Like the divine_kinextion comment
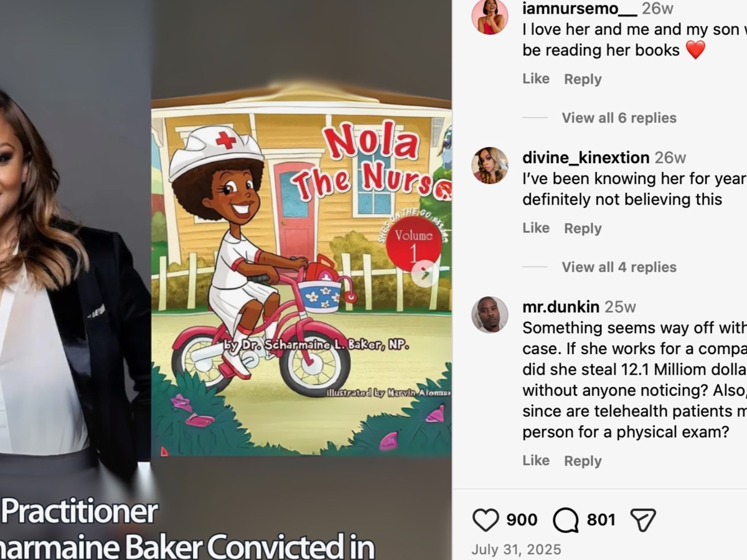This screenshot has height=560, width=747. 536,228
